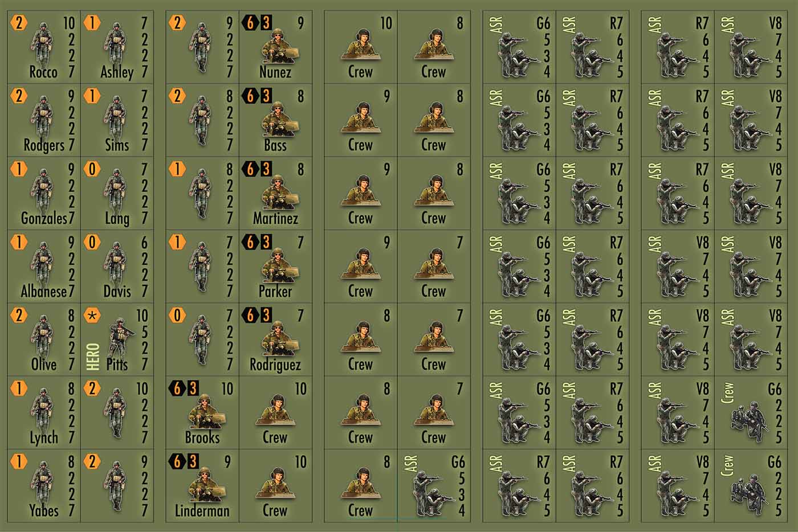
Task: Click the orange hexagon on Rocco's counter
Action: (19, 23)
